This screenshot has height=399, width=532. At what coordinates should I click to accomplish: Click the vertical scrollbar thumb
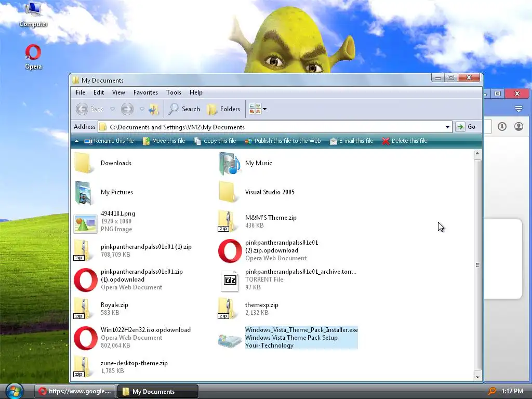coord(477,264)
